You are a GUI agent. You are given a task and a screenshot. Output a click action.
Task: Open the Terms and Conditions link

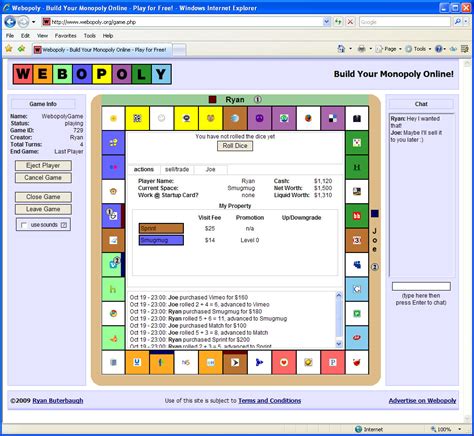click(x=270, y=400)
